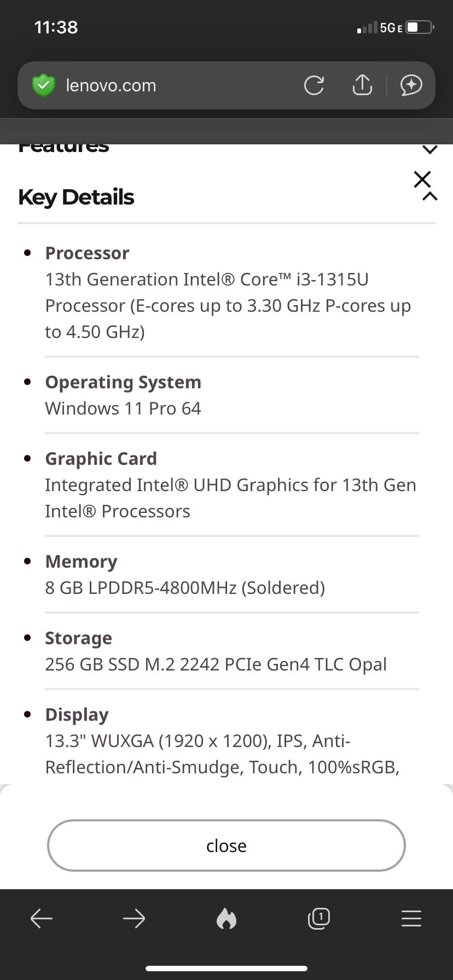This screenshot has width=453, height=980.
Task: Open the tabs switcher icon
Action: pos(319,918)
